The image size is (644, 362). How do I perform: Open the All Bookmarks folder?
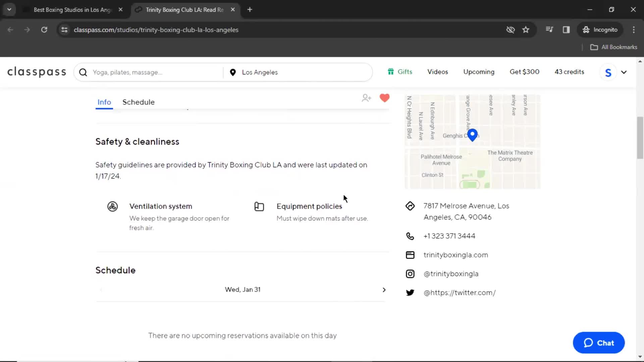point(613,47)
